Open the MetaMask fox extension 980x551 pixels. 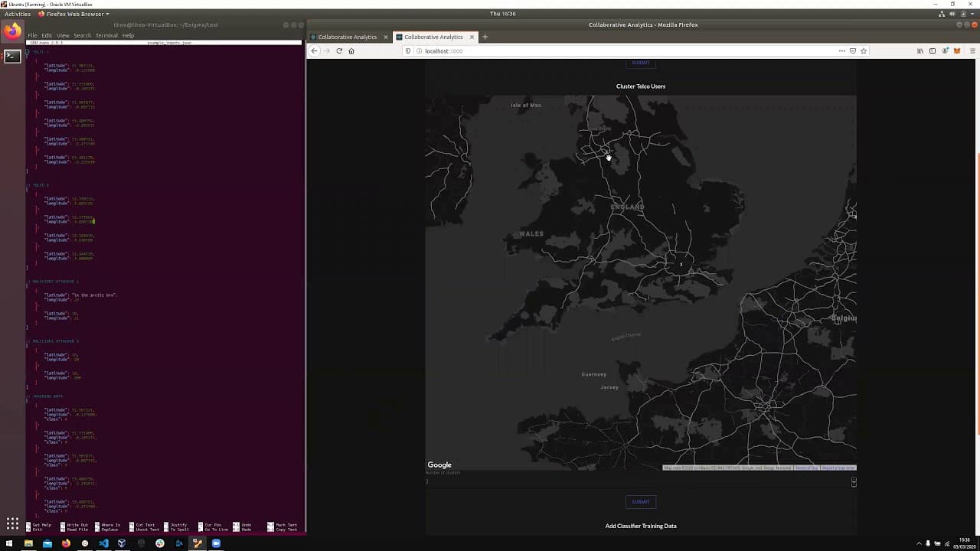click(x=956, y=51)
